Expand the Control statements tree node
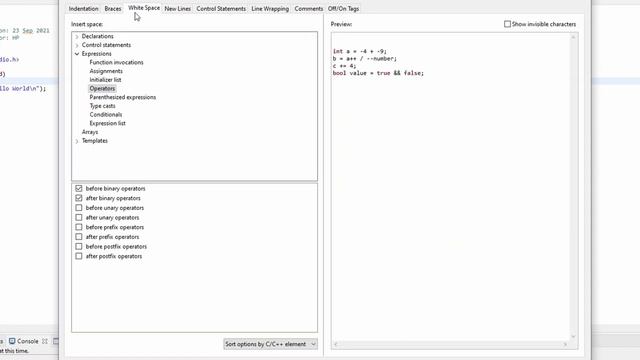 77,45
